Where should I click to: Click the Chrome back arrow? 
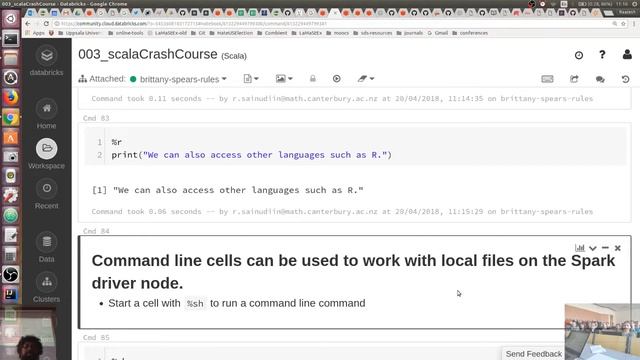coord(28,24)
